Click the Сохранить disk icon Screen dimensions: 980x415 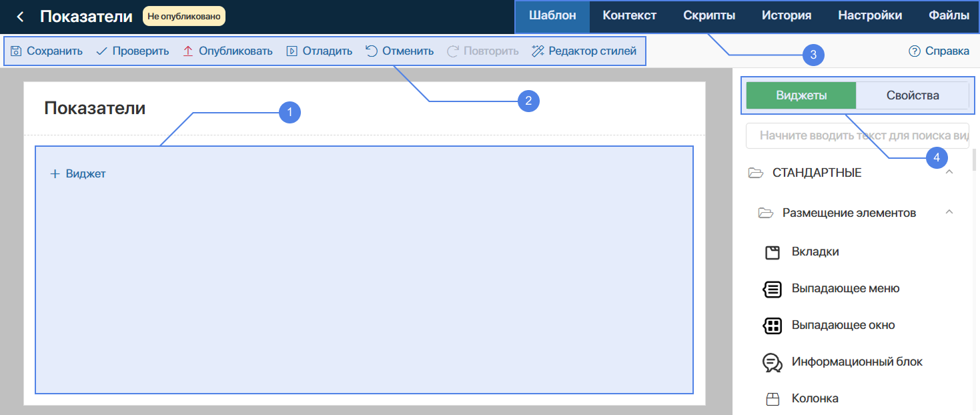16,51
